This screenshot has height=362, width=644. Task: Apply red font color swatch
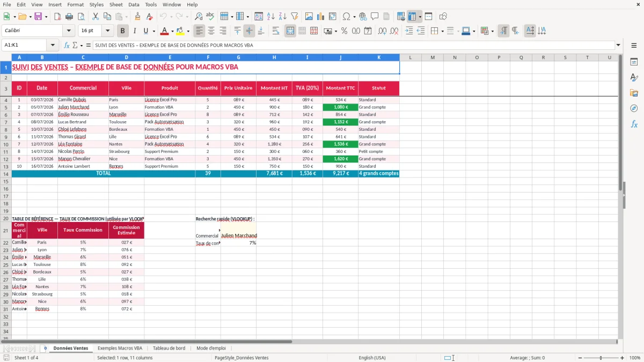[x=164, y=31]
